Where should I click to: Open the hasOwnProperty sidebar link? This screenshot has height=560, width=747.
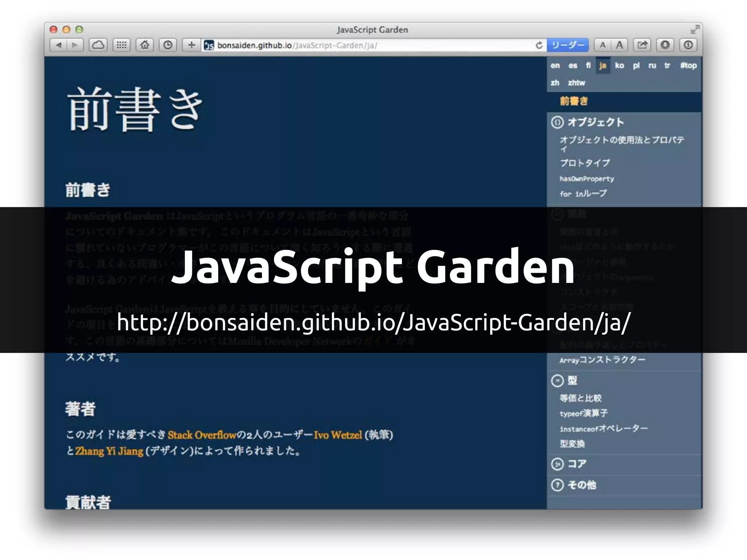tap(587, 179)
